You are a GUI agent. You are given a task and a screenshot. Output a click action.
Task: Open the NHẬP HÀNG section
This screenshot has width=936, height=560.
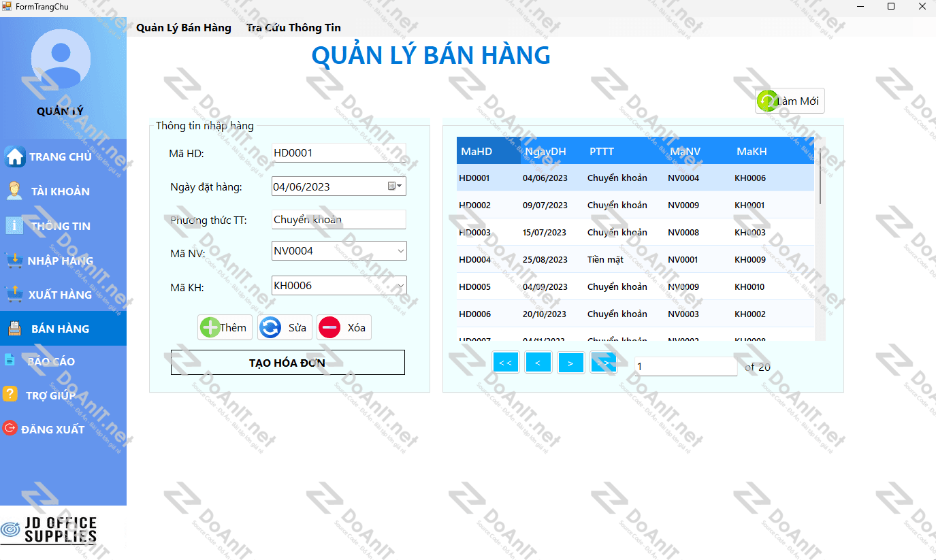point(63,261)
